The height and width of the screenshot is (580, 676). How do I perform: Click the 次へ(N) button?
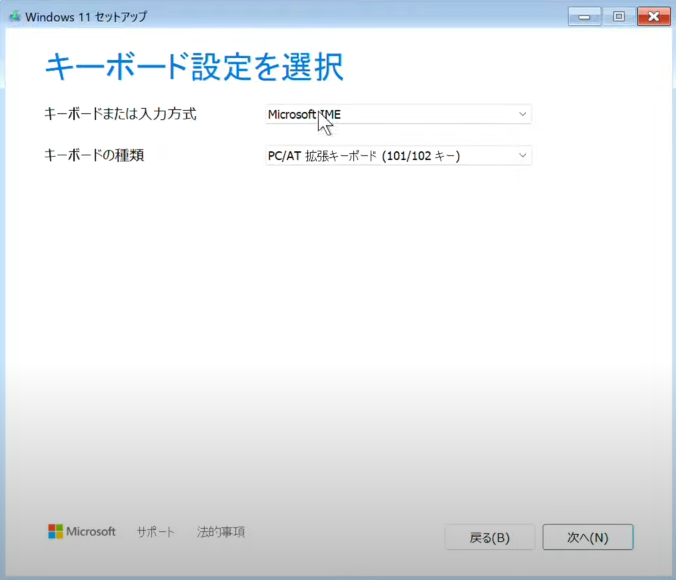pyautogui.click(x=588, y=537)
